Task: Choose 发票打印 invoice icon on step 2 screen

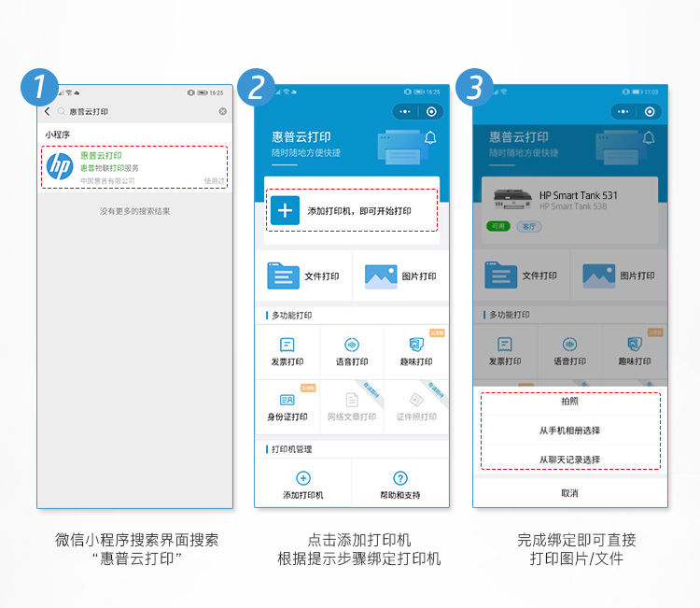Action: click(287, 345)
